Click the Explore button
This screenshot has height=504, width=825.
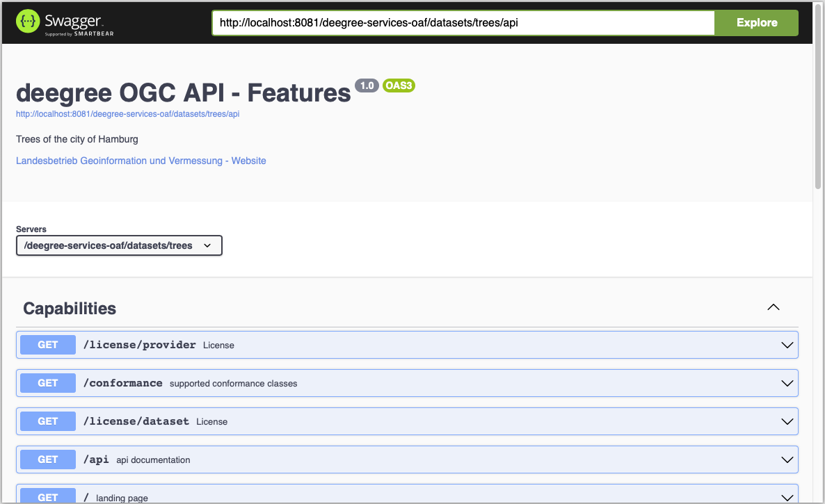click(756, 22)
